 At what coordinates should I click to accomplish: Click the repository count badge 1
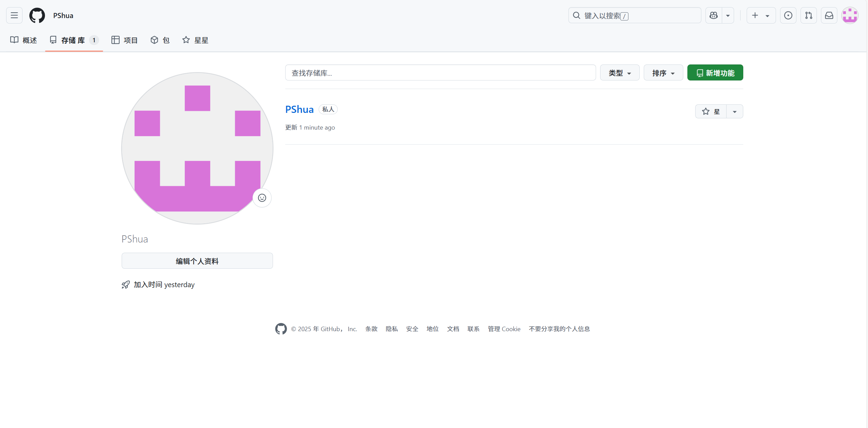pyautogui.click(x=94, y=40)
